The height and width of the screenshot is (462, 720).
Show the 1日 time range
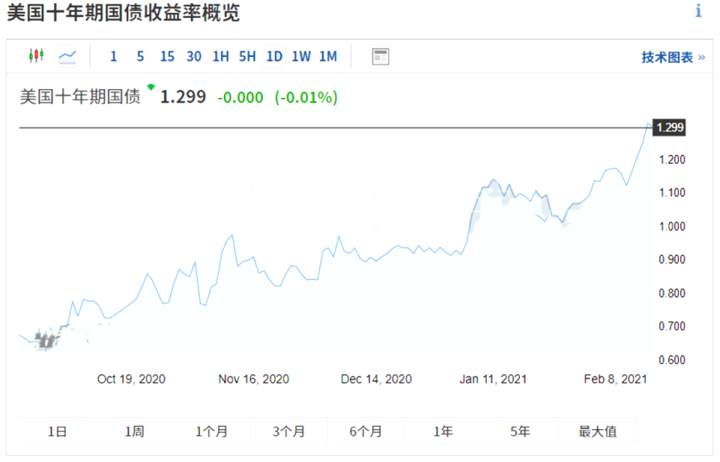tap(57, 431)
